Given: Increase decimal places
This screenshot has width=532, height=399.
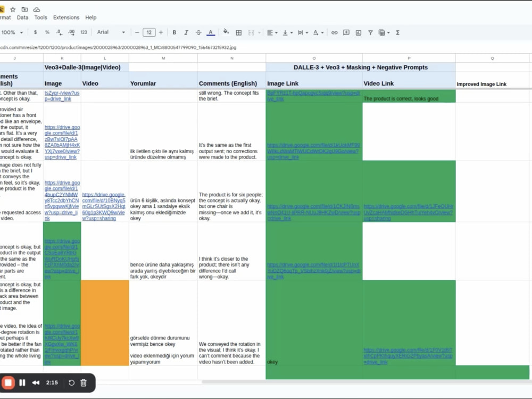Looking at the screenshot, I should 71,32.
